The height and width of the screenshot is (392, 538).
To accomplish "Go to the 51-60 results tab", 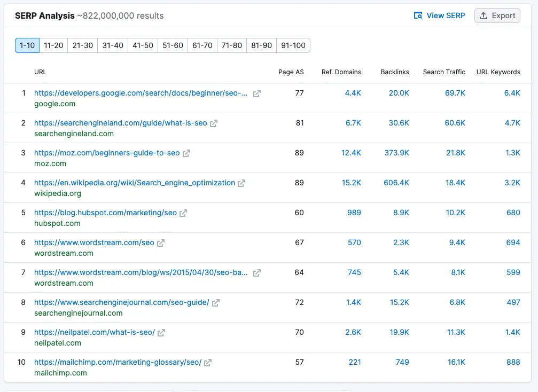I will pyautogui.click(x=173, y=45).
